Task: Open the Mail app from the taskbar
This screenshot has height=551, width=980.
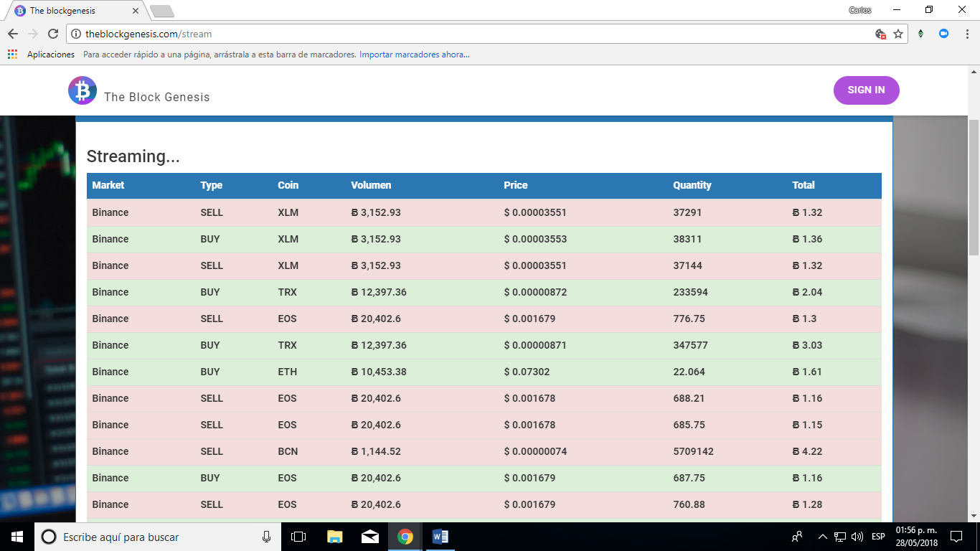Action: pos(370,537)
